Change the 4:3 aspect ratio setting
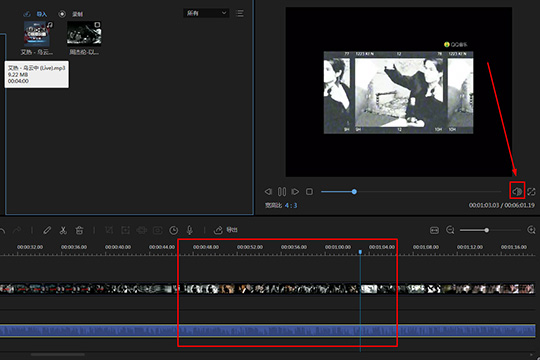Viewport: 540px width, 360px height. coord(291,205)
